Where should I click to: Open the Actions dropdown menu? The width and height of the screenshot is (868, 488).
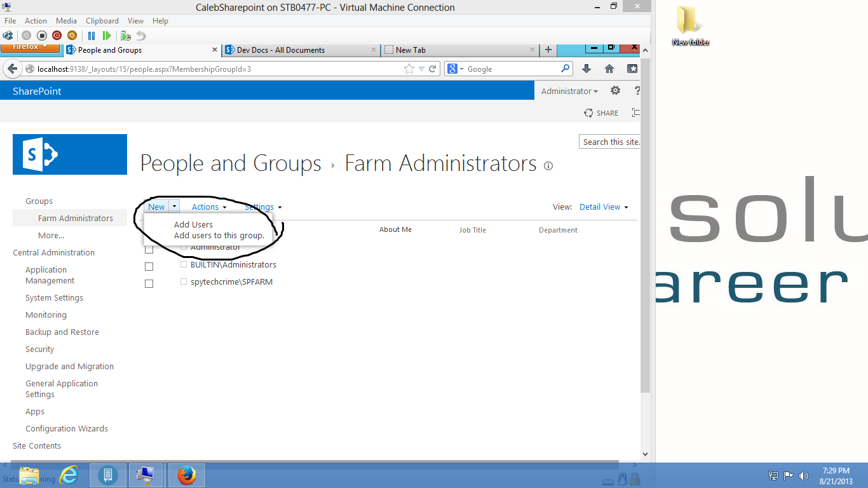coord(209,207)
